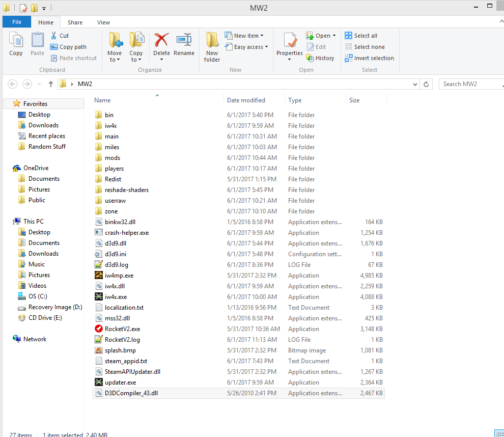Select crash-helper.exe file
This screenshot has width=504, height=437.
127,233
